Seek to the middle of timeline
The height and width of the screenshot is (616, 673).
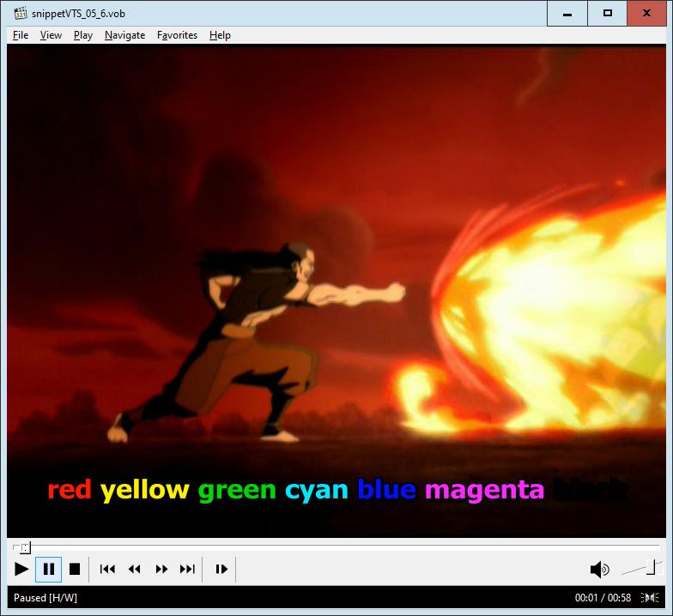336,547
